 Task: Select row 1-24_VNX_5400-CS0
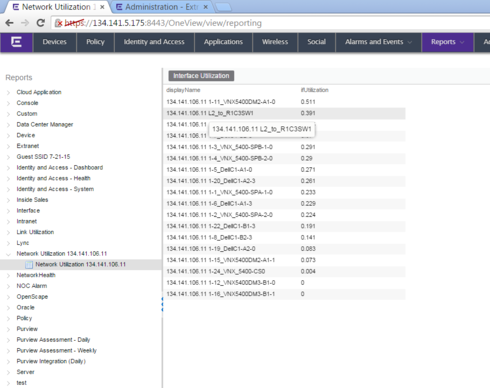click(285, 272)
